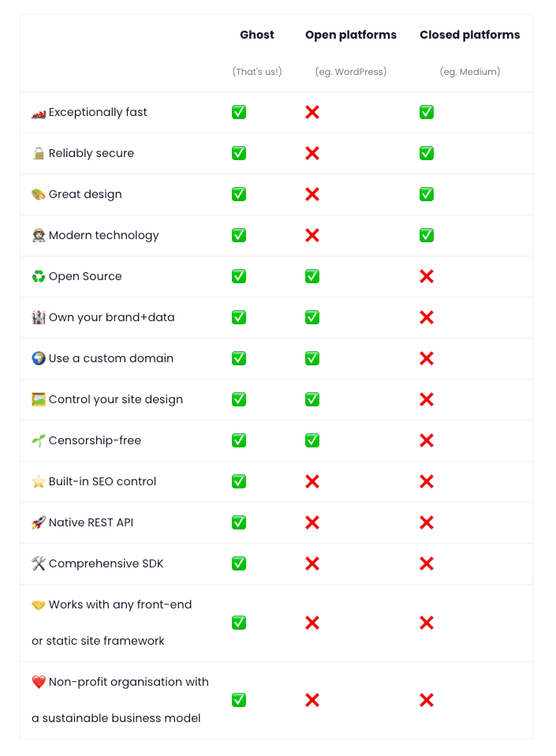Click the rocket icon beside Native REST API
Viewport: 556px width, 756px height.
39,522
